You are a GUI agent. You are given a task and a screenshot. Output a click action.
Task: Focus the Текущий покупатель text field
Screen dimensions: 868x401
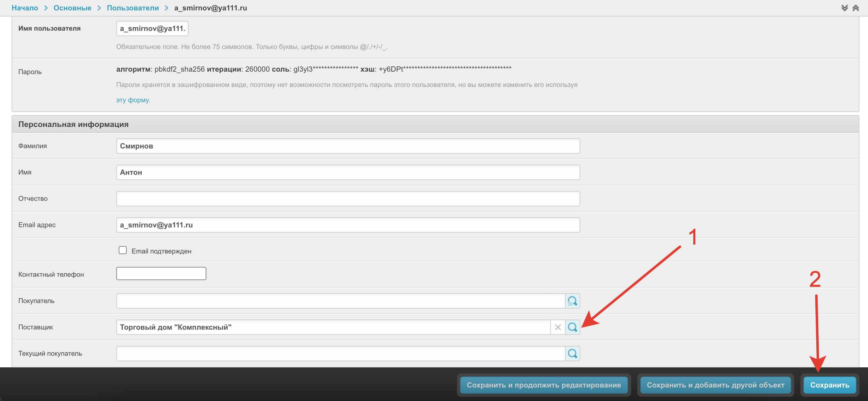pos(341,353)
